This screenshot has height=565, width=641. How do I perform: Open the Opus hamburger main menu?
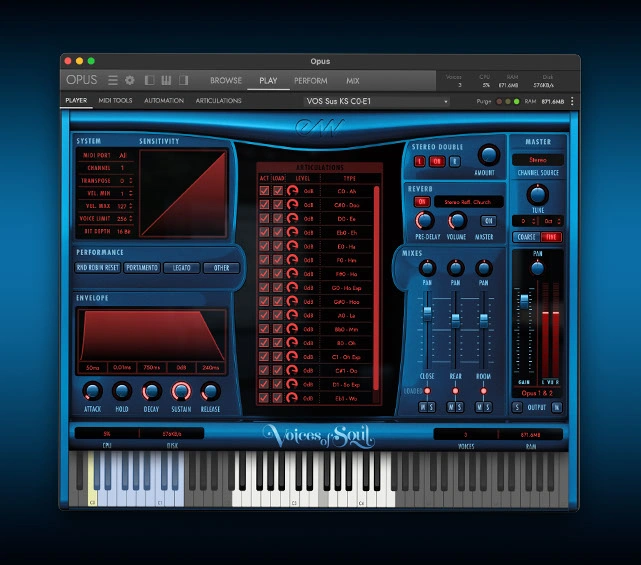pyautogui.click(x=113, y=80)
